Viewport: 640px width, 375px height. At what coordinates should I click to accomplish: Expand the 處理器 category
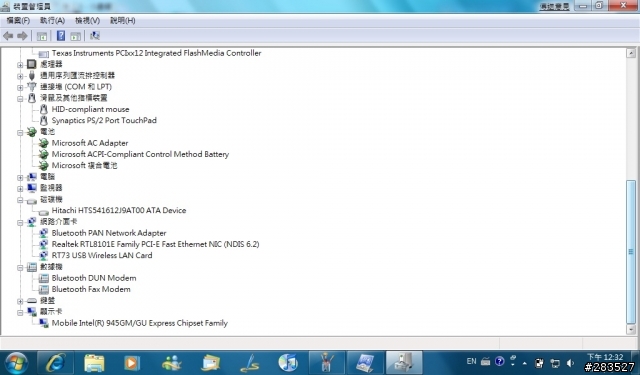20,64
